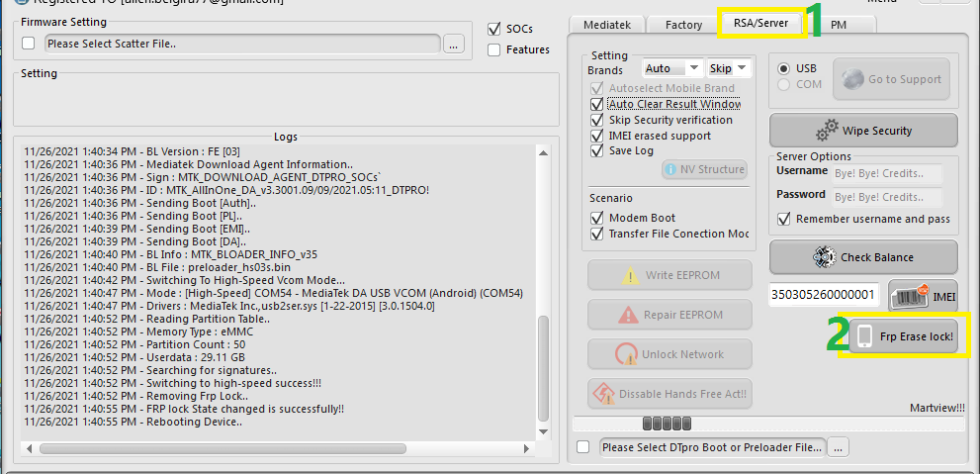Screen dimensions: 980x474
Task: Click log line 'Partition Count : 50'
Action: click(x=134, y=344)
